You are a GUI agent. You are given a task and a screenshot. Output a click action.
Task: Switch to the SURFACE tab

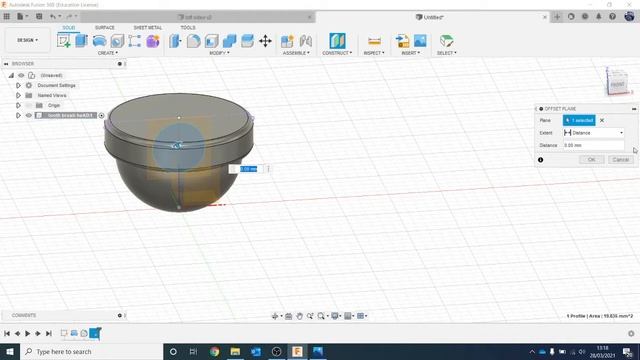(104, 27)
